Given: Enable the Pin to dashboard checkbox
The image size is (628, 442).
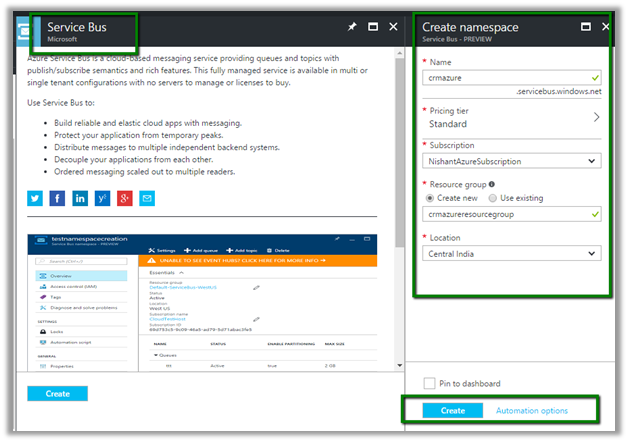Looking at the screenshot, I should (x=429, y=383).
